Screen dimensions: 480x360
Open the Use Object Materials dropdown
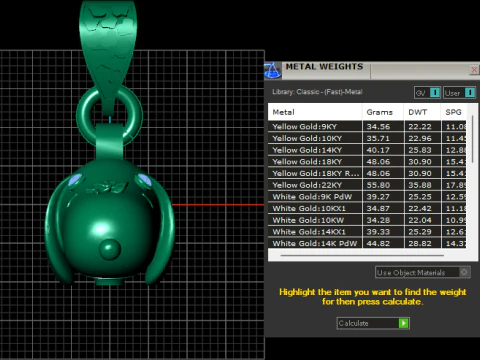point(423,272)
